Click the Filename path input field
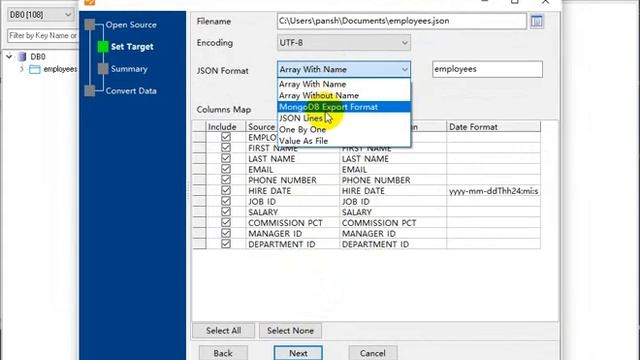 pos(402,21)
